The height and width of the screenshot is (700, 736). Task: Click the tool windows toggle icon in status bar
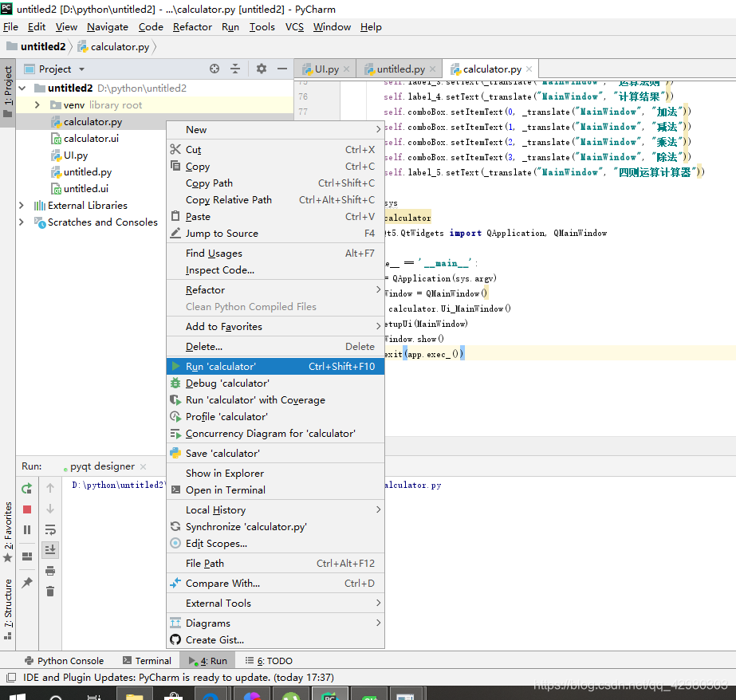coord(11,678)
